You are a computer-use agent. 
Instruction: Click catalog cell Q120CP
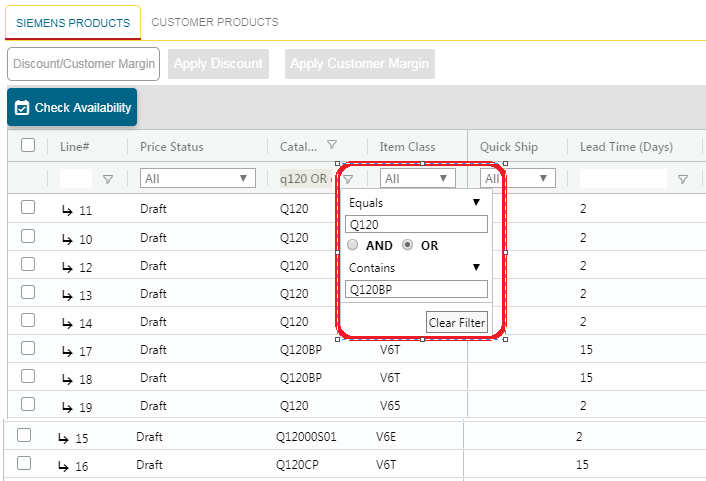pyautogui.click(x=297, y=465)
